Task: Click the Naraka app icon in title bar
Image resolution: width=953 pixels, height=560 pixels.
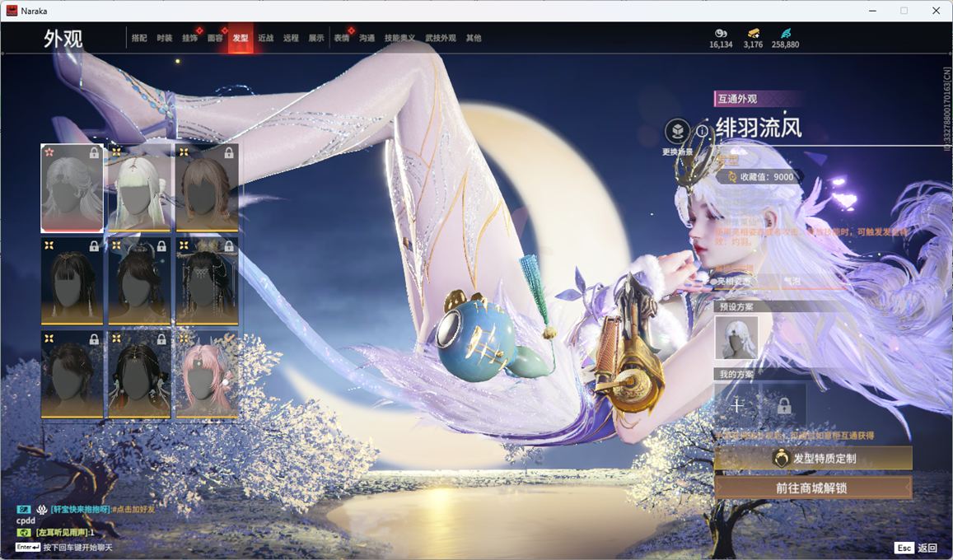Action: pyautogui.click(x=12, y=11)
